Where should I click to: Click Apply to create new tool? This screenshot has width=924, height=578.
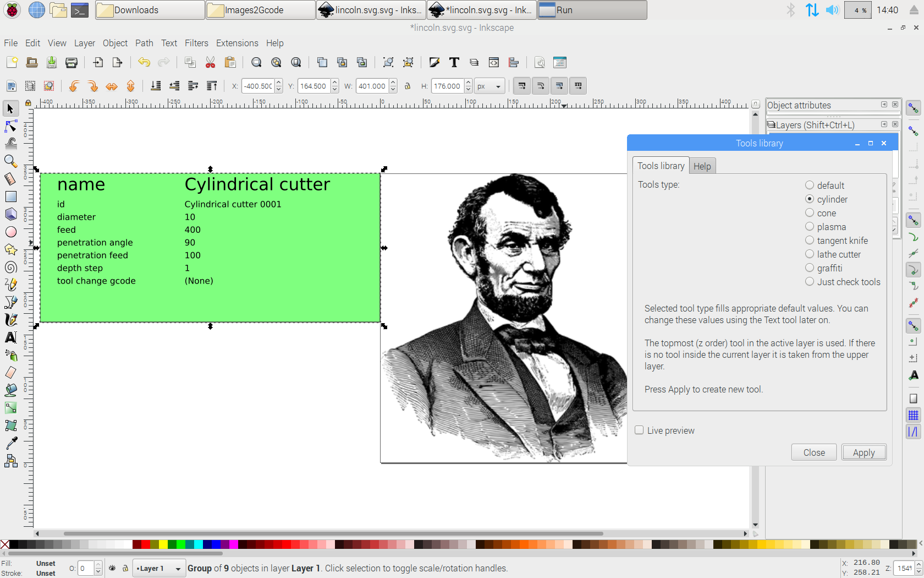coord(864,452)
